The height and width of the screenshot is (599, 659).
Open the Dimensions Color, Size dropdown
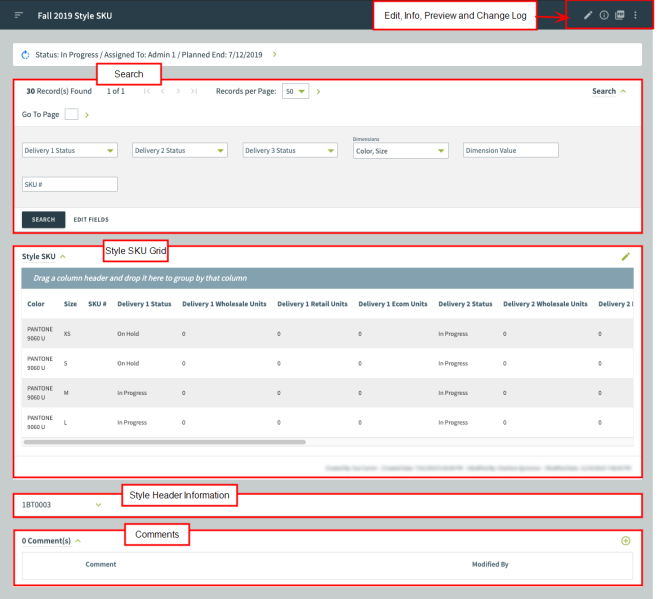(x=400, y=152)
